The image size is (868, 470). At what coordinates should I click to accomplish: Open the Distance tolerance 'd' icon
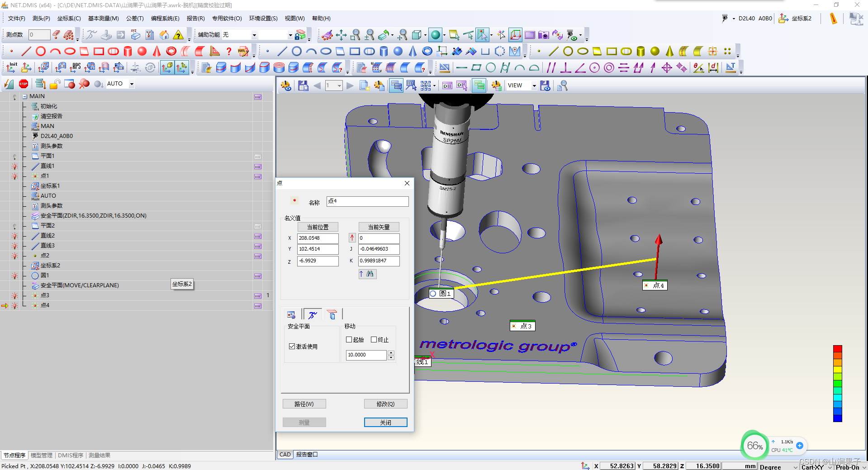click(713, 67)
